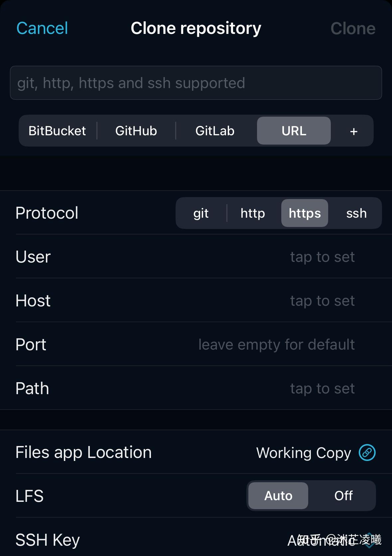Turn LFS Off
Image resolution: width=392 pixels, height=556 pixels.
[343, 496]
